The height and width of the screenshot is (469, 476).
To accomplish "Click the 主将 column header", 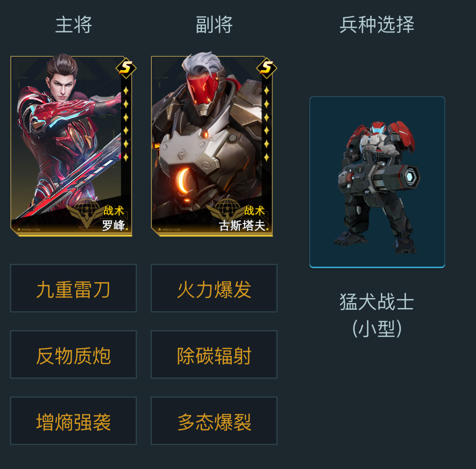I will [73, 25].
